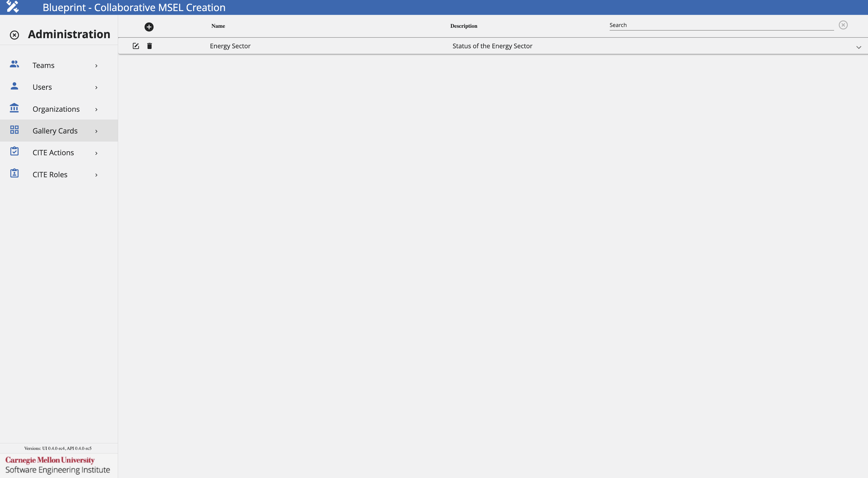This screenshot has height=478, width=868.
Task: Click the Users person icon
Action: (14, 86)
